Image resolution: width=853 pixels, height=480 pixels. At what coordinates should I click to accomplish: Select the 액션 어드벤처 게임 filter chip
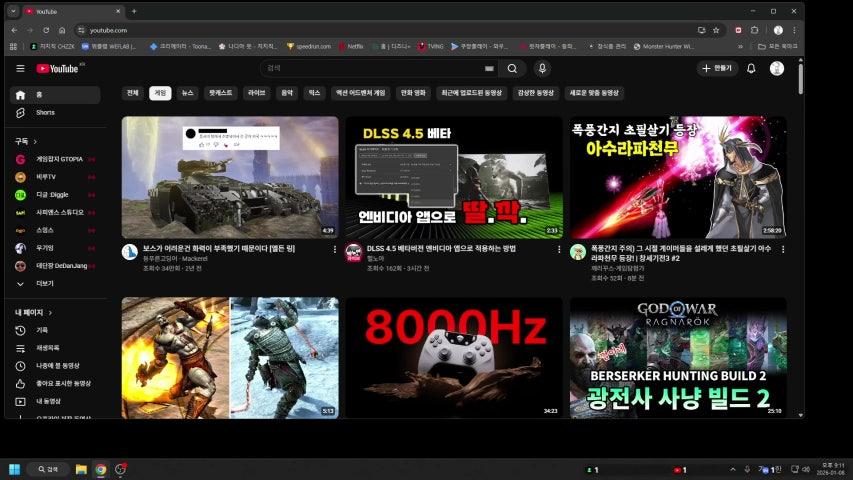coord(361,93)
